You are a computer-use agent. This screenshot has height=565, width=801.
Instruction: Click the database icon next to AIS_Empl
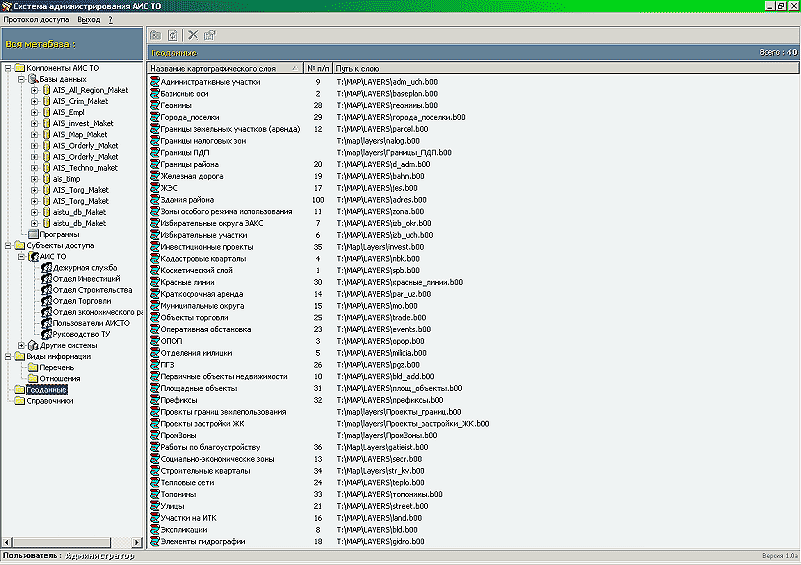tap(46, 113)
